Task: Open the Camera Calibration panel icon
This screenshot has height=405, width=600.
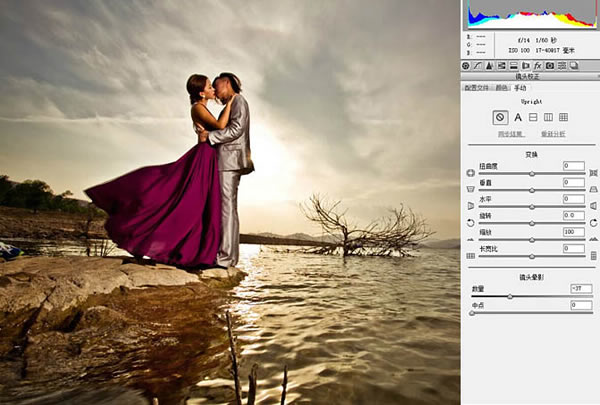Action: click(x=550, y=66)
